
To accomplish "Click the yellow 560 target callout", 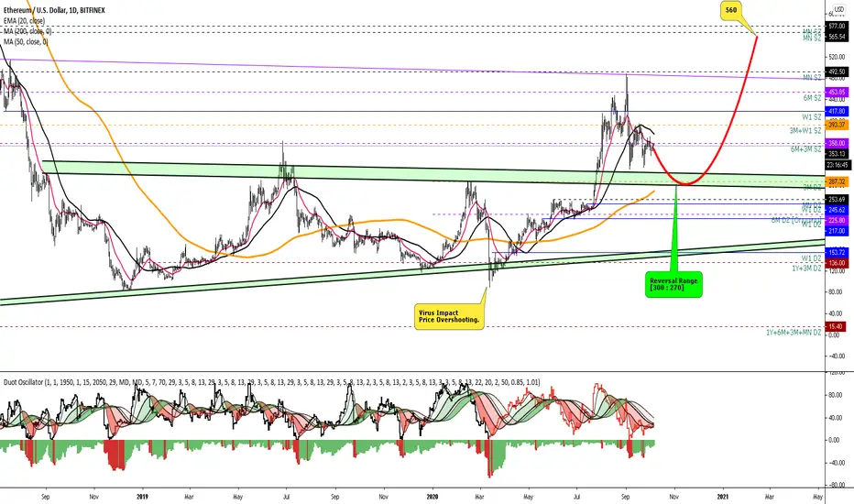I will (x=731, y=10).
